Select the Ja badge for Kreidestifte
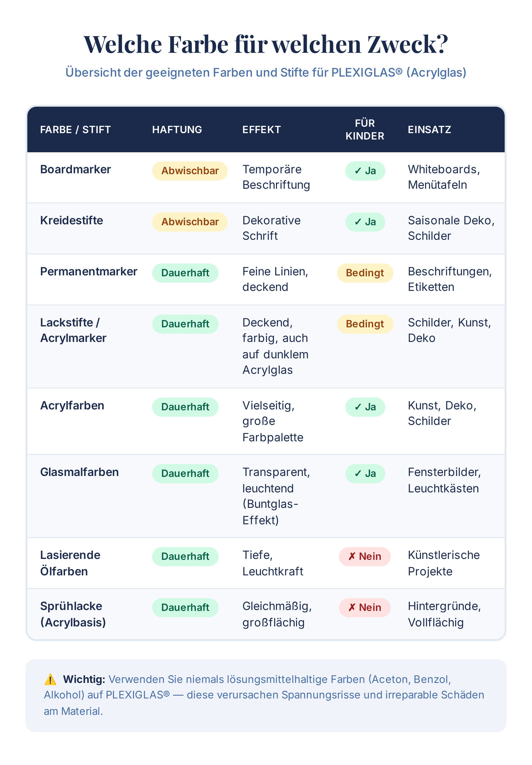532x765 pixels. pos(365,222)
